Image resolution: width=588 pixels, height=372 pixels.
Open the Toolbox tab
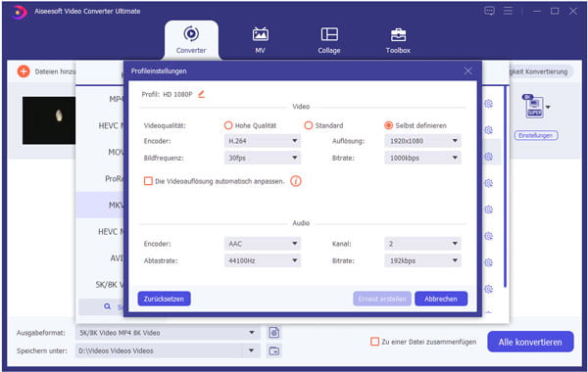(398, 40)
